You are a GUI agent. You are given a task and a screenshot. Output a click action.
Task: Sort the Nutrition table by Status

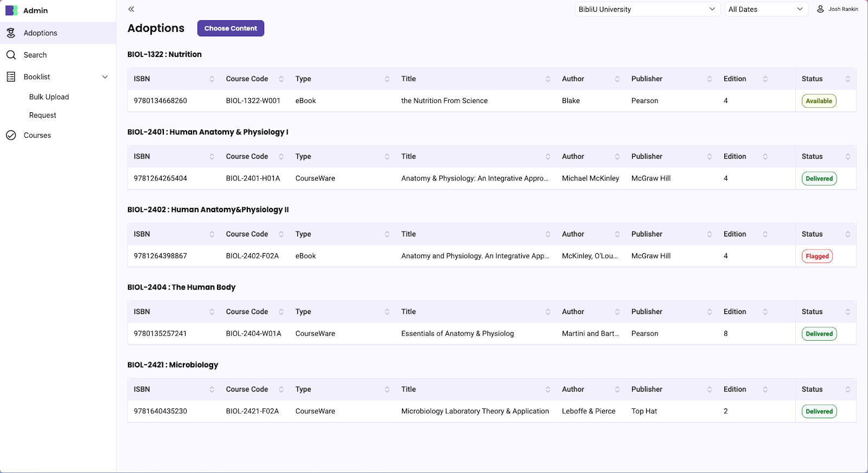click(x=847, y=79)
